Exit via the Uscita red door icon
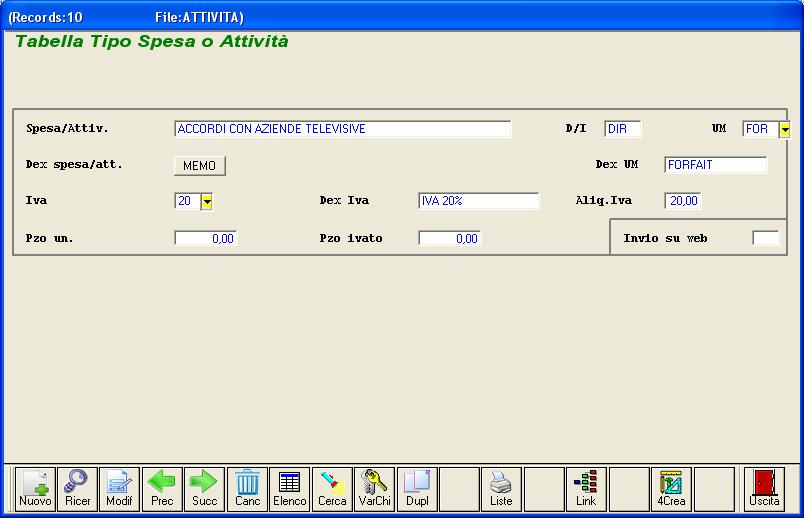 pyautogui.click(x=765, y=489)
